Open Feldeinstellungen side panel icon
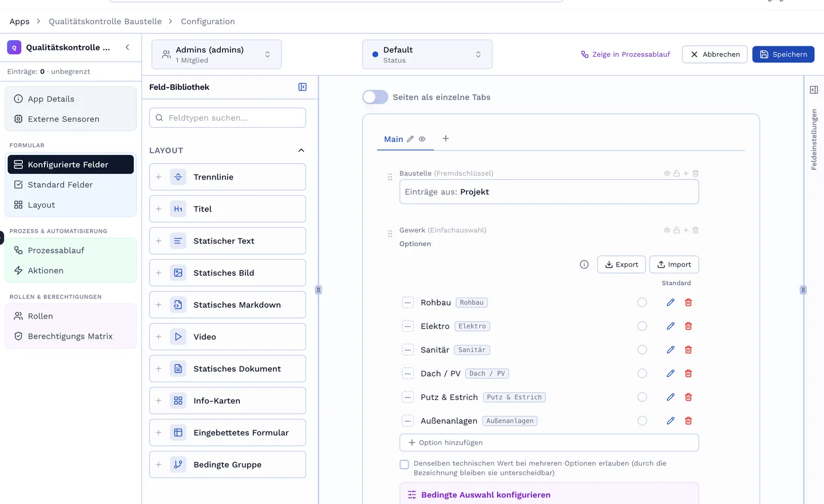The height and width of the screenshot is (504, 824). (814, 90)
